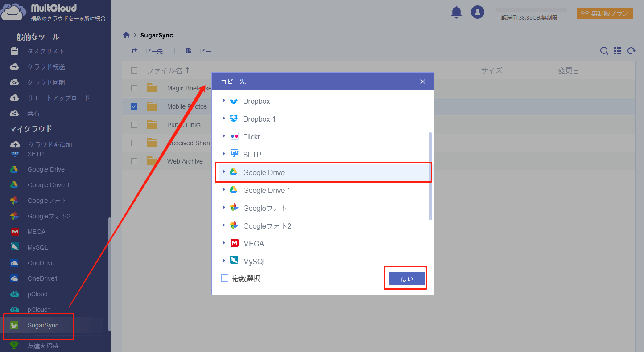Check the Magic Briefcase row checkbox
Screen dimensions: 644x352
tap(134, 88)
